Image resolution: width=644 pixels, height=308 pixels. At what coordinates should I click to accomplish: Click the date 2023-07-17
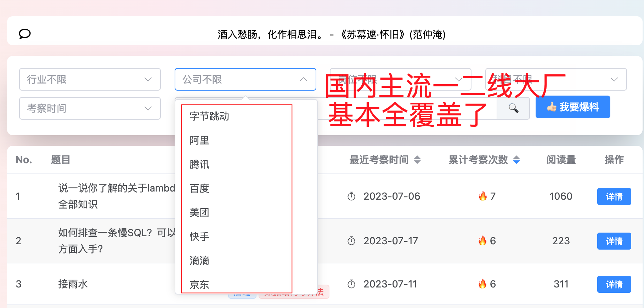(x=391, y=241)
